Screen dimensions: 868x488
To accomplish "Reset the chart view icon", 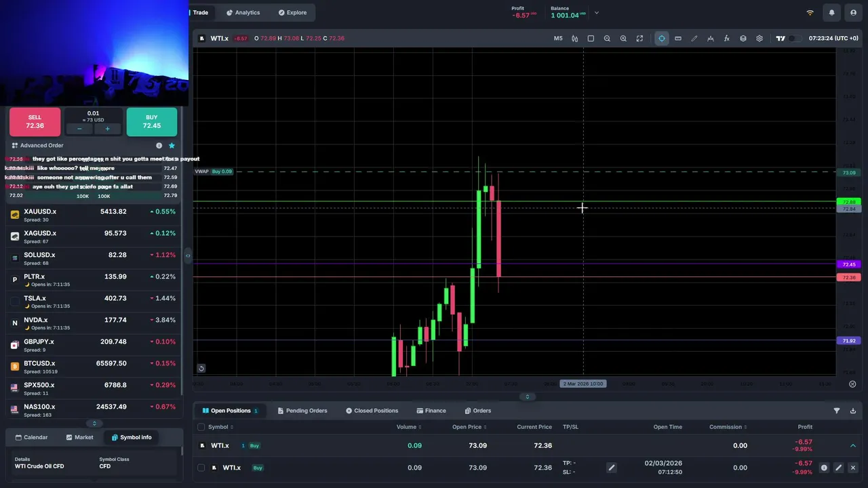I will [201, 369].
